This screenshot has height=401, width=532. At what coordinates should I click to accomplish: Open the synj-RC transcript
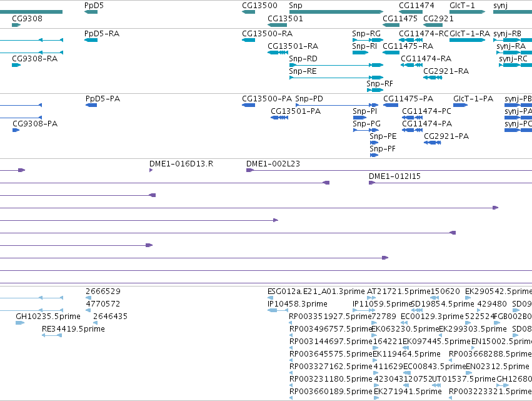coord(515,65)
